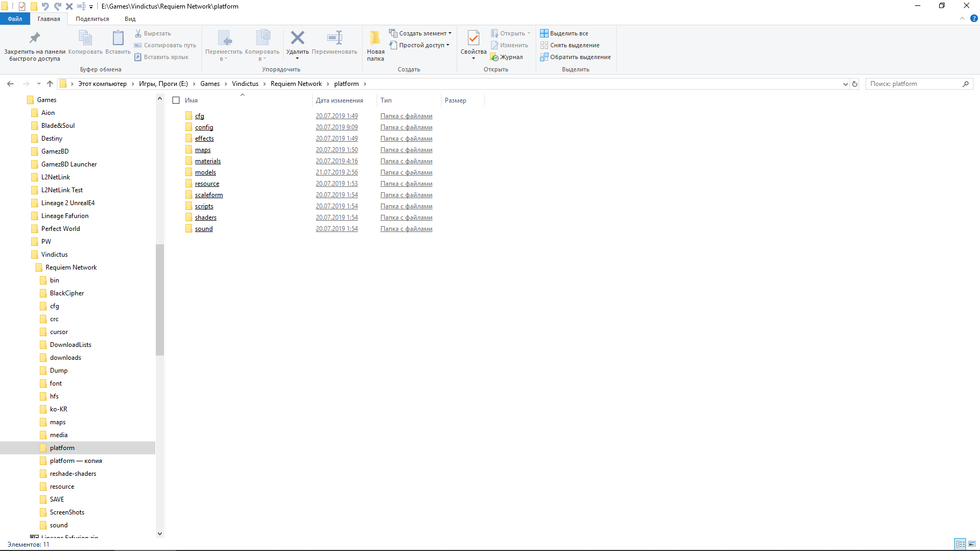
Task: Click the search platform input field
Action: pyautogui.click(x=913, y=84)
